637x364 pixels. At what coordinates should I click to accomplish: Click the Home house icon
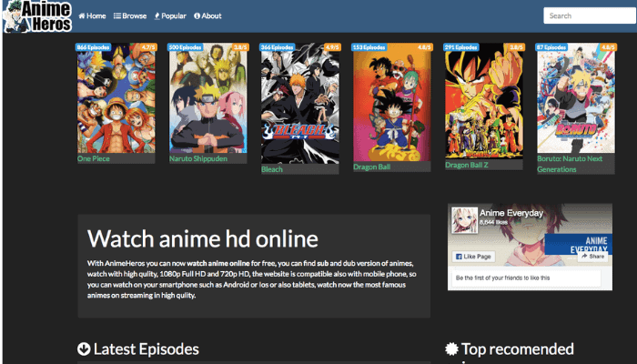pos(82,15)
